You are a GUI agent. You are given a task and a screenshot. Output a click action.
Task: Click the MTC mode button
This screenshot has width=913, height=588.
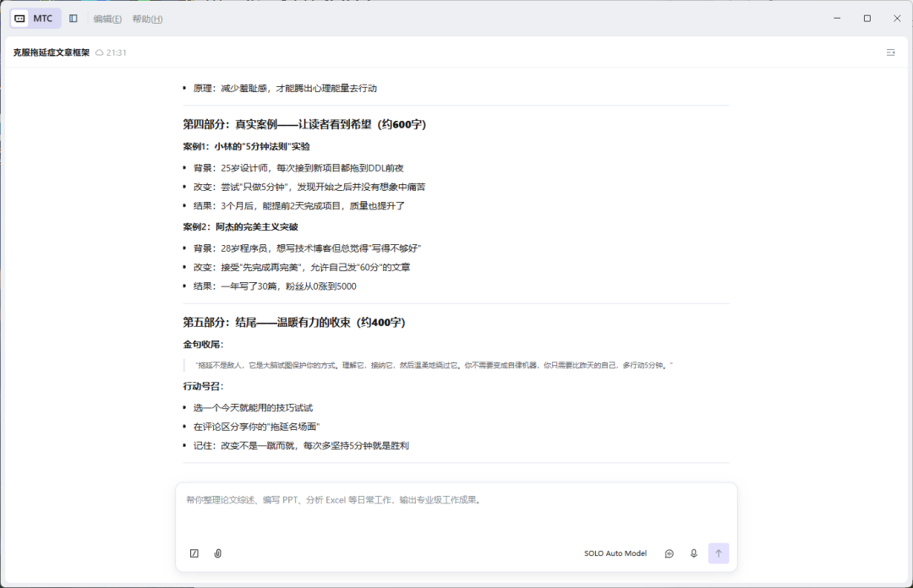35,19
